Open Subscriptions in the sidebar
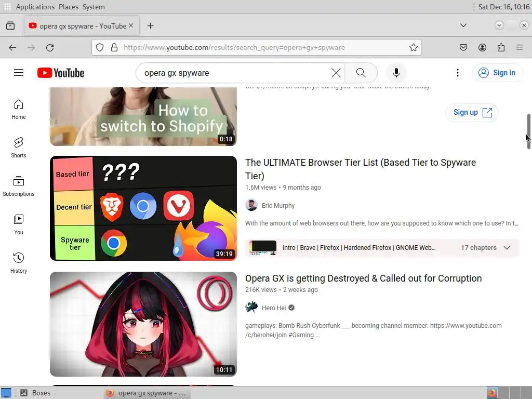This screenshot has width=532, height=399. coord(19,187)
